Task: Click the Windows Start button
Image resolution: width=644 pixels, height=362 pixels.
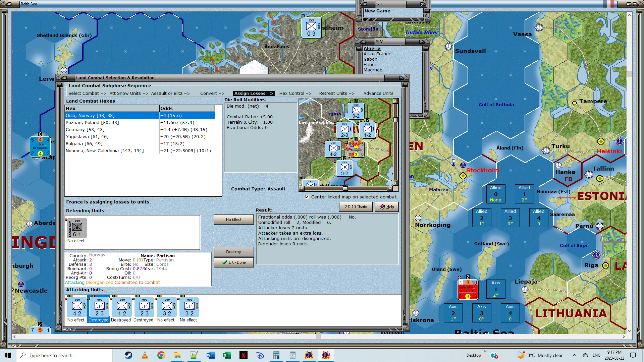Action: [x=8, y=355]
